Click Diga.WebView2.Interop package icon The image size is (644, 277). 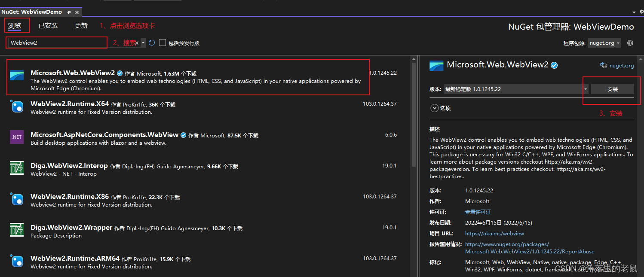point(17,168)
